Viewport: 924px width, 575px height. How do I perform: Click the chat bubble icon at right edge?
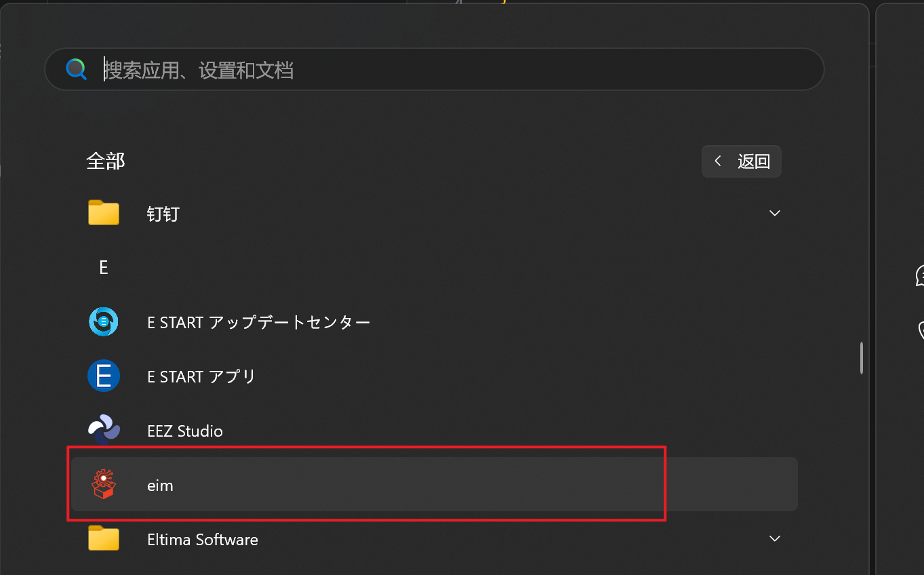(920, 275)
